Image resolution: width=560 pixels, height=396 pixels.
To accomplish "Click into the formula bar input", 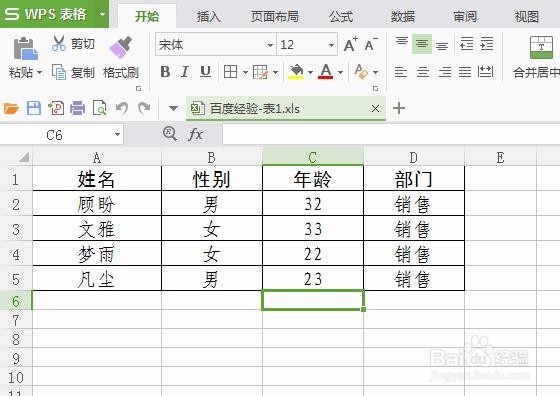I will (391, 134).
